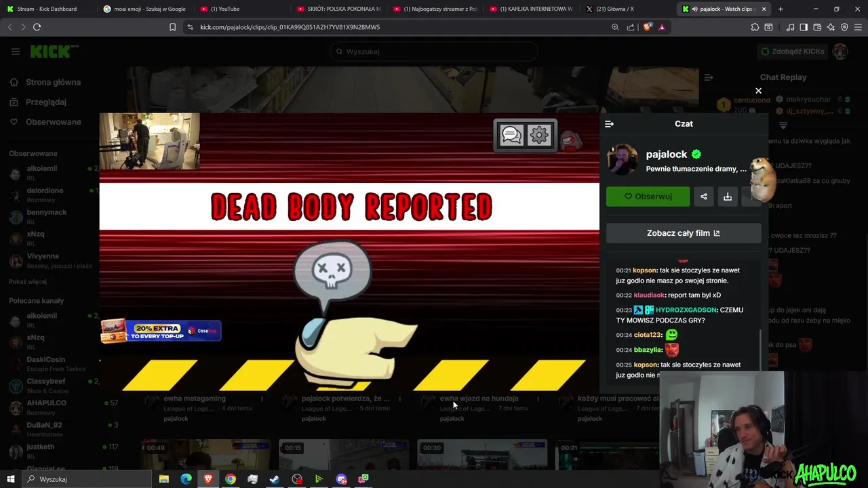The width and height of the screenshot is (868, 488).
Task: Open the user avatar menu on Kick
Action: (840, 52)
